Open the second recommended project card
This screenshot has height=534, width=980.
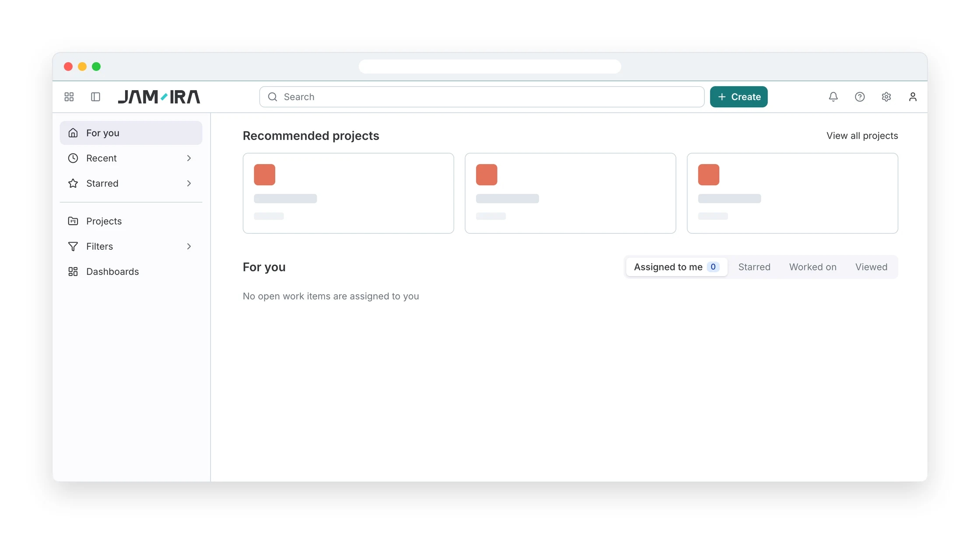tap(570, 193)
